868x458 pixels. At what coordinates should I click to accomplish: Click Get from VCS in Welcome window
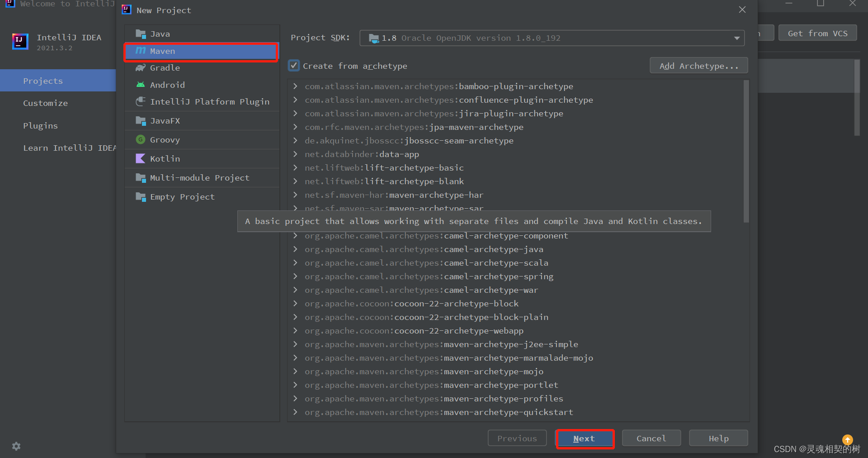817,33
